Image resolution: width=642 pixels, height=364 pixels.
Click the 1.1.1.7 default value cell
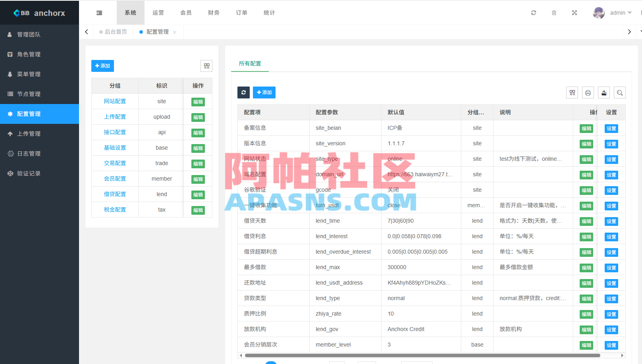coord(421,143)
